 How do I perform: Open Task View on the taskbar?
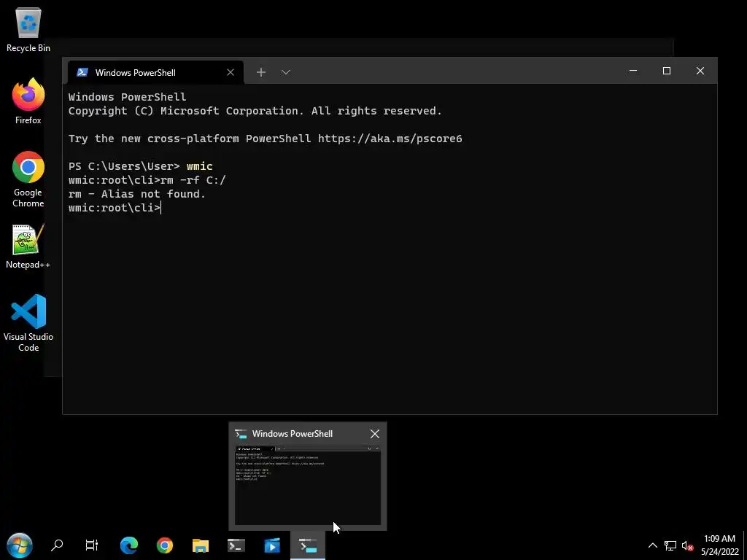[x=91, y=545]
